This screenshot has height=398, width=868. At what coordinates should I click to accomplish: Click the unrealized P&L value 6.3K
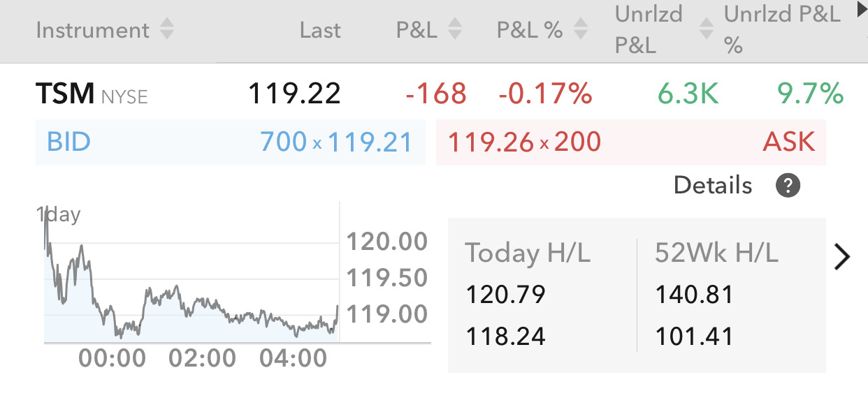688,94
